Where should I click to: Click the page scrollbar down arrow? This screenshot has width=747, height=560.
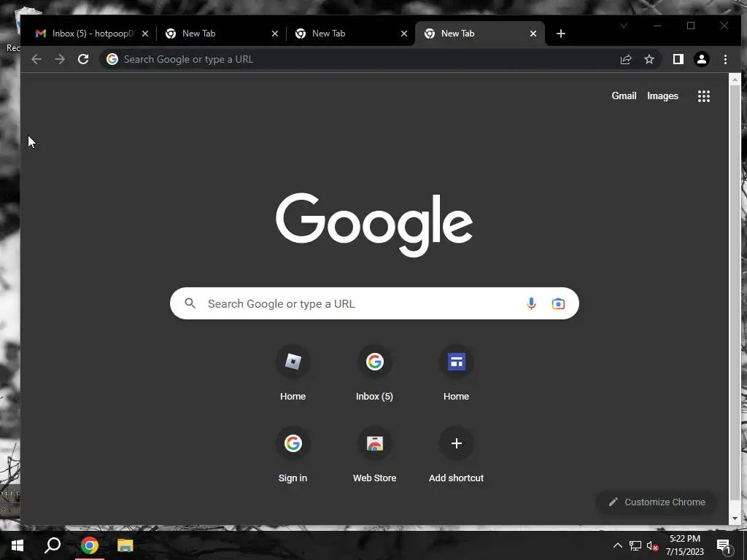pyautogui.click(x=735, y=518)
